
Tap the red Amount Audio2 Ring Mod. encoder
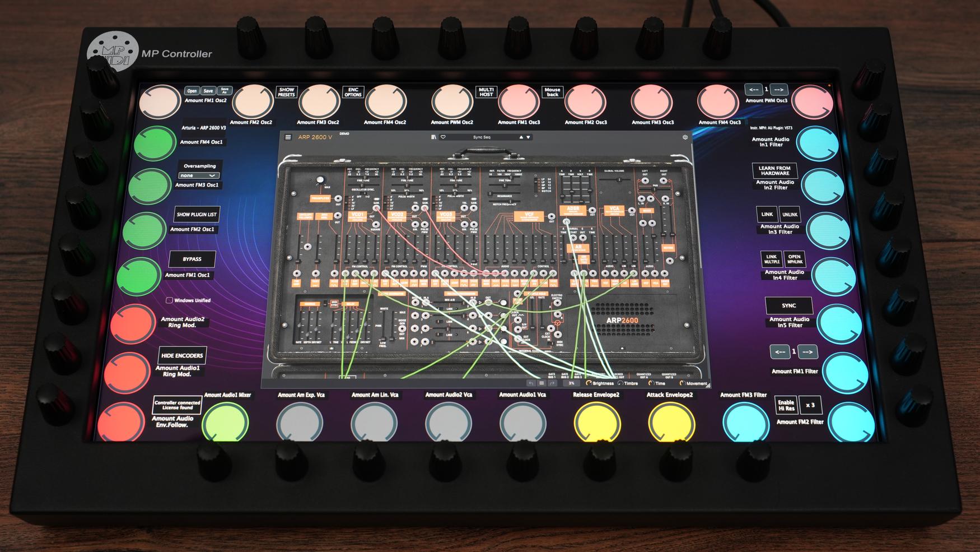pos(133,323)
